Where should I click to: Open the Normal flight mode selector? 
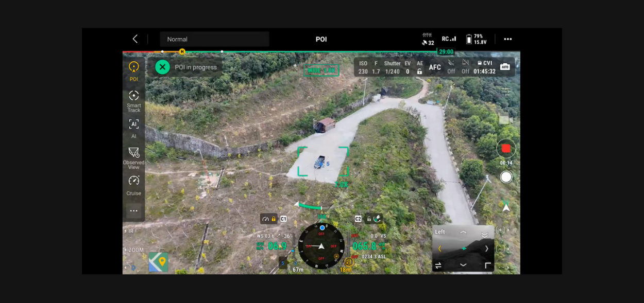tap(214, 39)
